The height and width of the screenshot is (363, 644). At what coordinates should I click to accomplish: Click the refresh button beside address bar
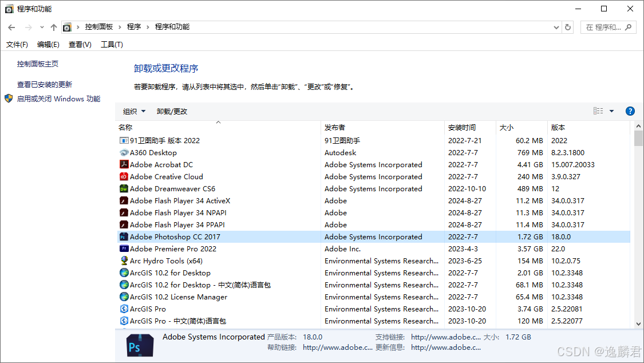click(568, 27)
